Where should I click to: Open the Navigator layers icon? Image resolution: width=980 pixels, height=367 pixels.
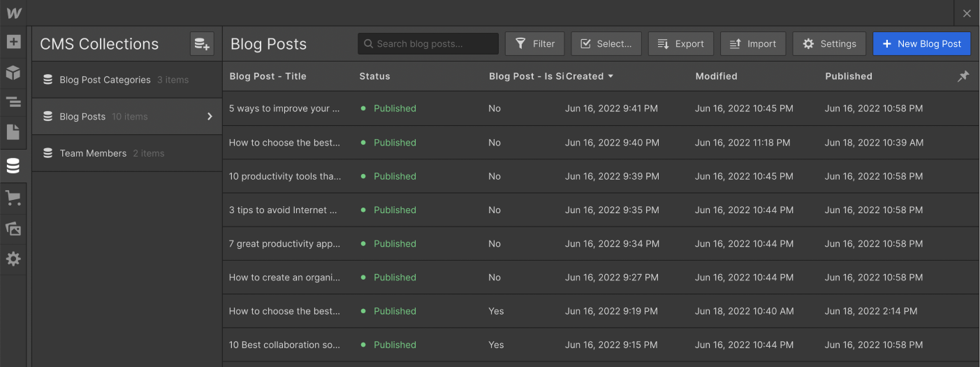13,102
